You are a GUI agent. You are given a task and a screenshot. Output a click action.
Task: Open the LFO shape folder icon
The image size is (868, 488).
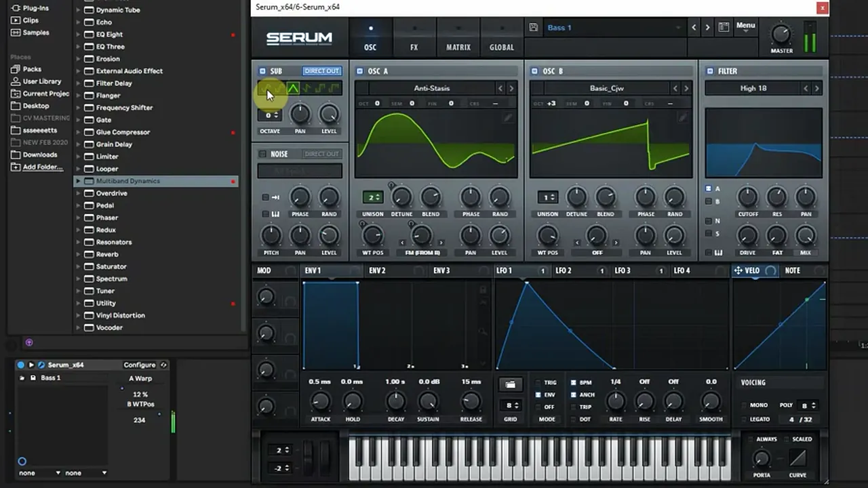510,384
